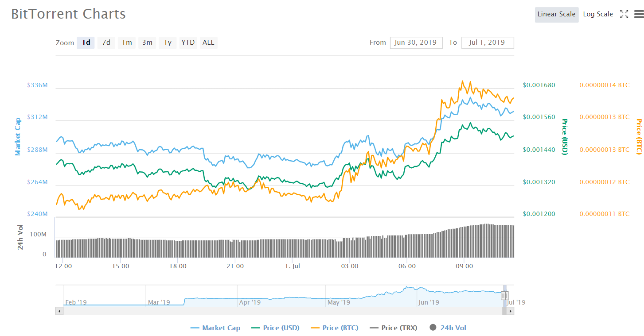Toggle Price (USD) series in legend

coord(275,328)
